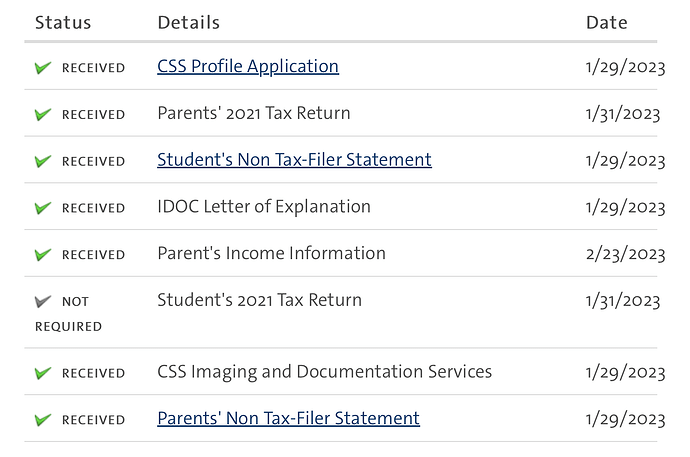
Task: Click gray checkmark for Student's 2021 Tax Return
Action: [x=43, y=301]
